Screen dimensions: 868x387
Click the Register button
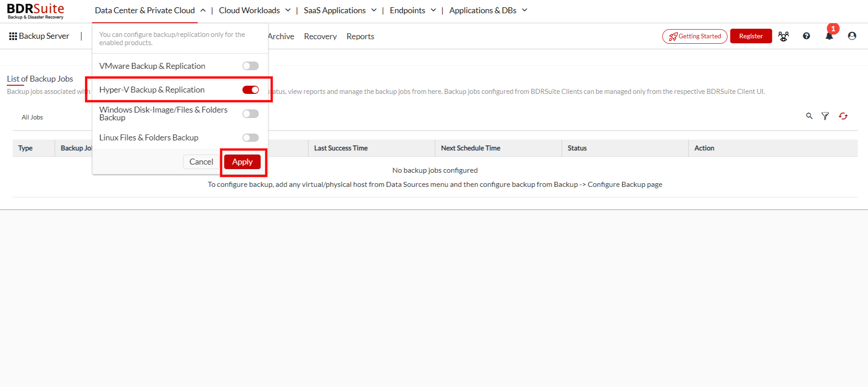click(x=751, y=36)
